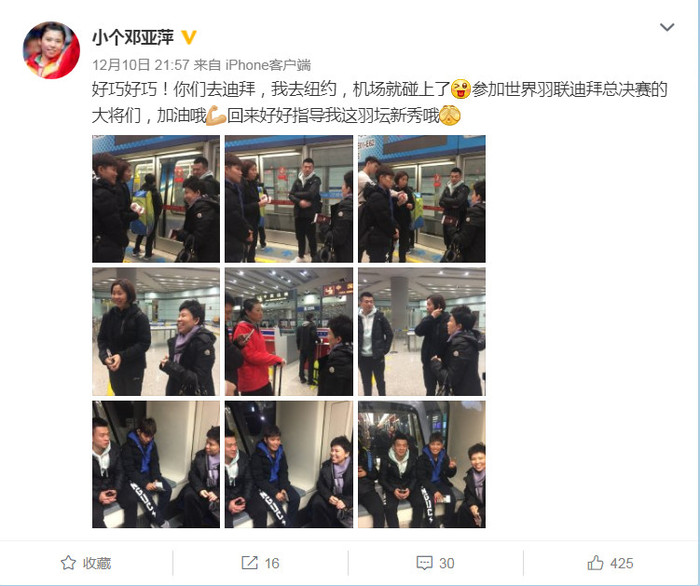Click the iPhone客户端 source link

tap(268, 65)
